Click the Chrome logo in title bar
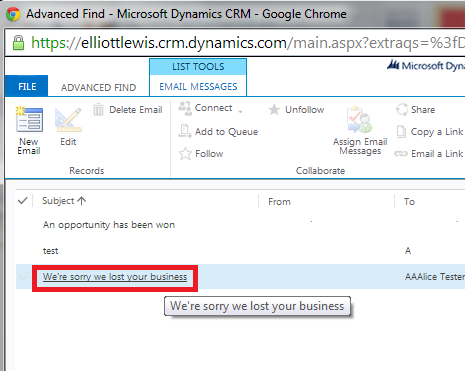465x371 pixels. coord(13,14)
